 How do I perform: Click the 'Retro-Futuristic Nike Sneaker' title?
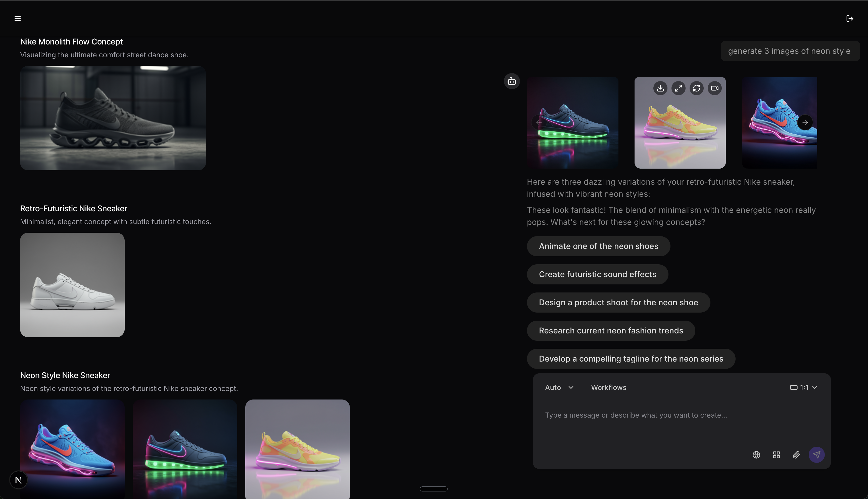click(x=74, y=208)
